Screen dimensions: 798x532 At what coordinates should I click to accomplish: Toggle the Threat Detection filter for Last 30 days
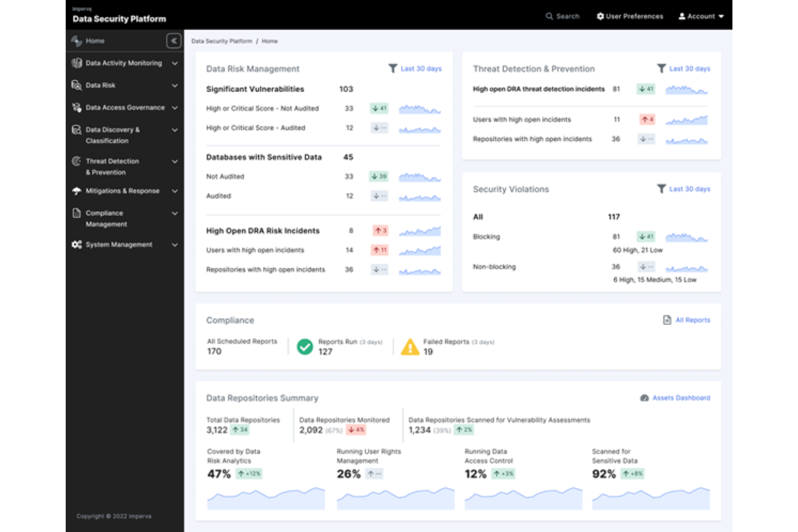tap(662, 68)
